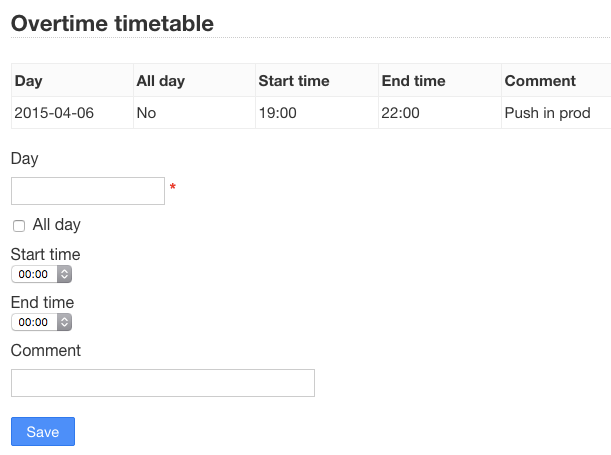
Task: Click the All day column header
Action: [161, 81]
